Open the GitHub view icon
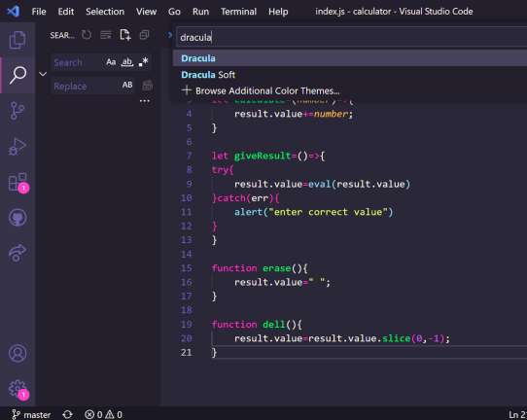Viewport: 527px width, 420px height. 18,218
